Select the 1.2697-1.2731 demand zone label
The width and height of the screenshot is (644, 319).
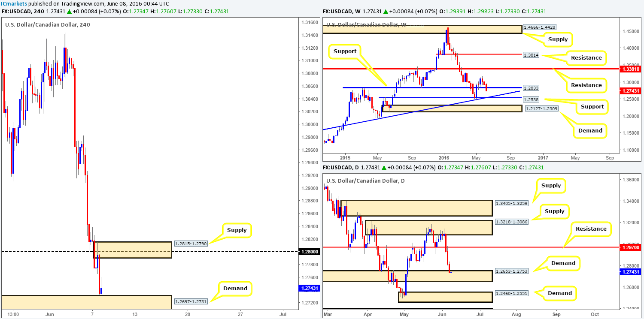click(191, 301)
